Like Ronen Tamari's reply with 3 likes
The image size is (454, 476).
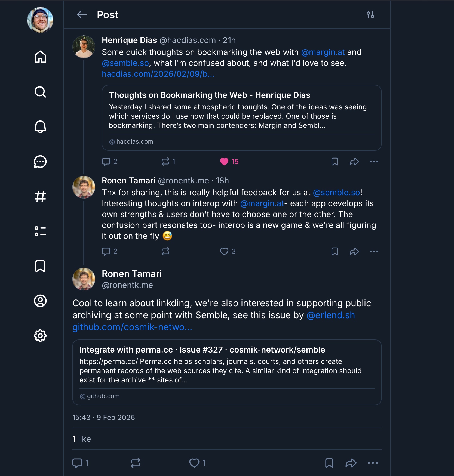[224, 251]
